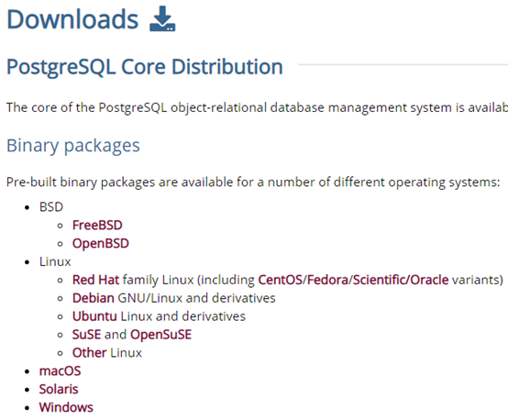Click the BSD list item label
The image size is (508, 420).
tap(51, 207)
